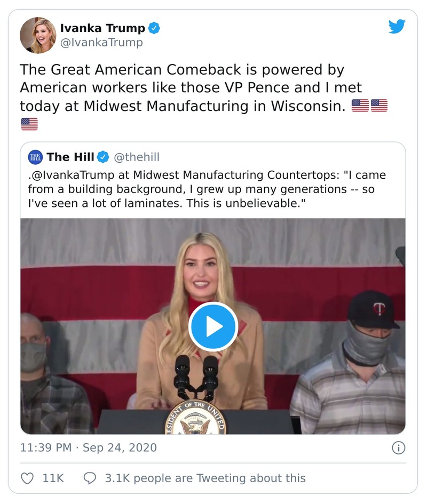Screen dimensions: 427x504
Task: Click the 11K likes count
Action: point(53,478)
